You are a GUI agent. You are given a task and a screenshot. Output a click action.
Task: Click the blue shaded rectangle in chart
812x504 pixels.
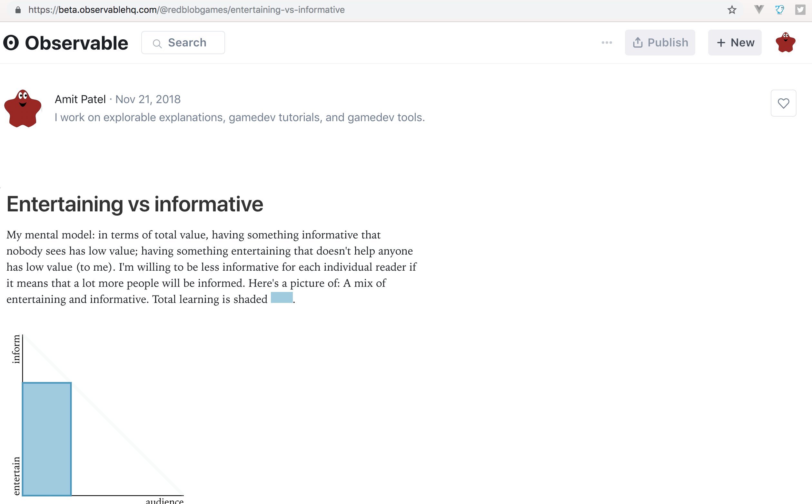(47, 439)
